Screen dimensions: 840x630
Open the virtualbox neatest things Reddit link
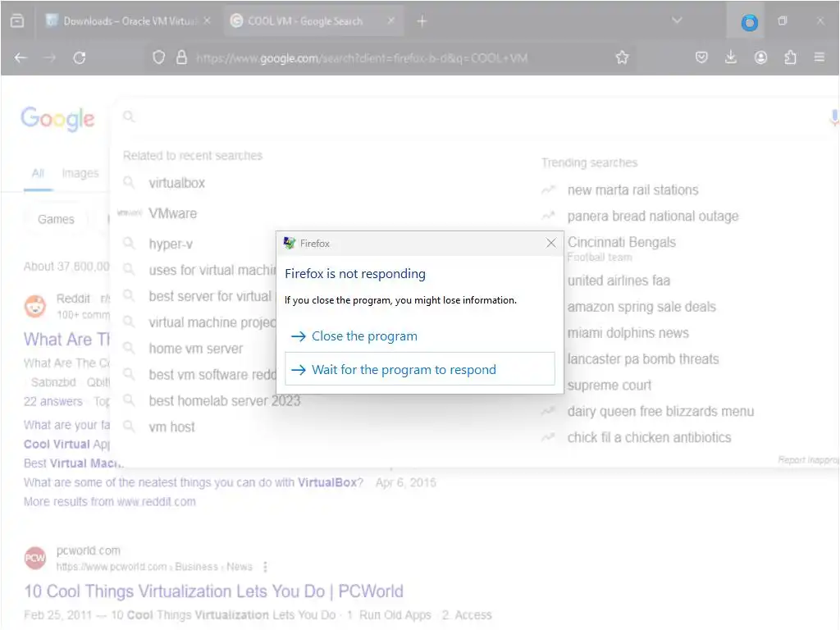(x=194, y=482)
